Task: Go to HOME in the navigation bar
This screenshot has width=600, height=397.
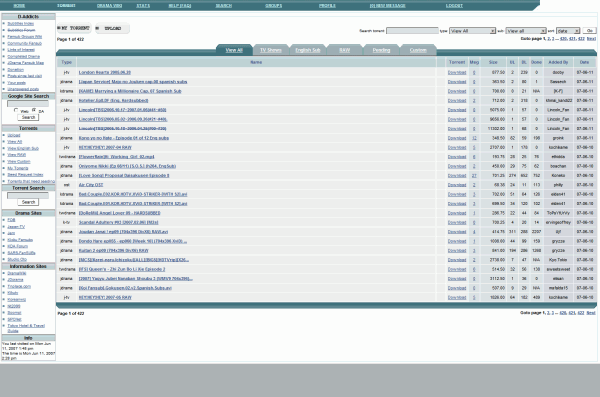Action: 19,6
